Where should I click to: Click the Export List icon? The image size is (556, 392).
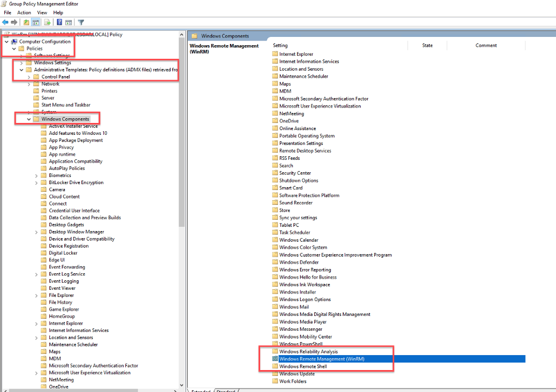tap(46, 22)
